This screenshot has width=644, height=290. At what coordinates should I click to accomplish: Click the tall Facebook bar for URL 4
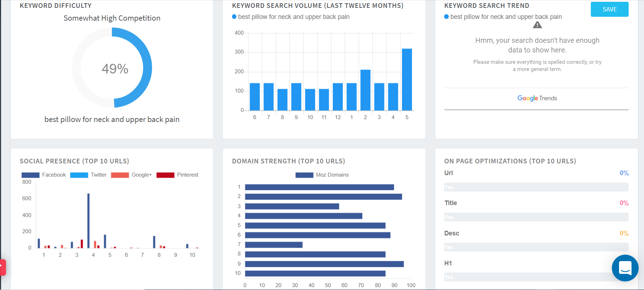click(89, 221)
